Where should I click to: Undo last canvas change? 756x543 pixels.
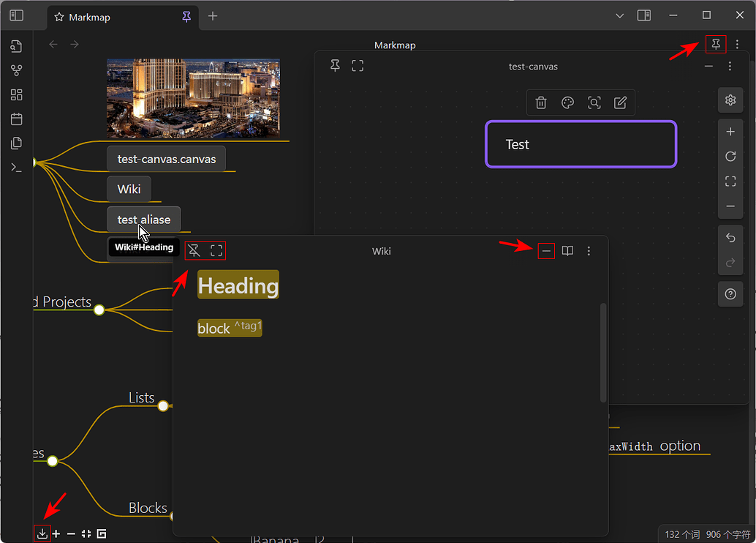tap(730, 237)
